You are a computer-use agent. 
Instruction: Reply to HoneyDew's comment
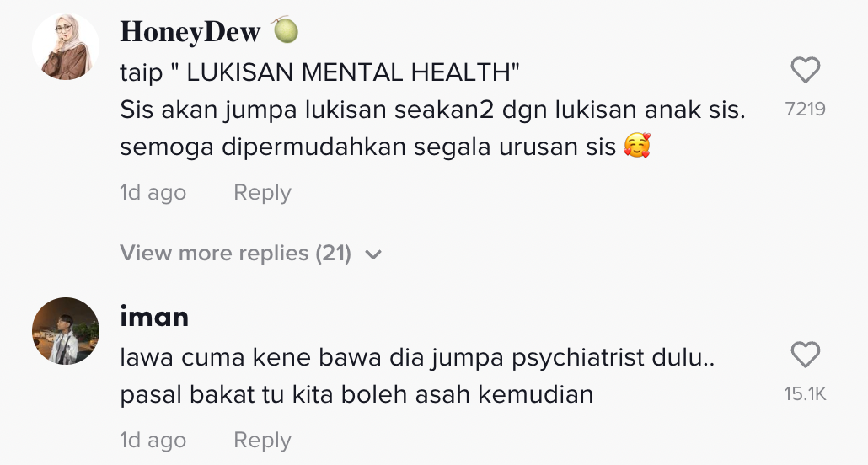(262, 193)
